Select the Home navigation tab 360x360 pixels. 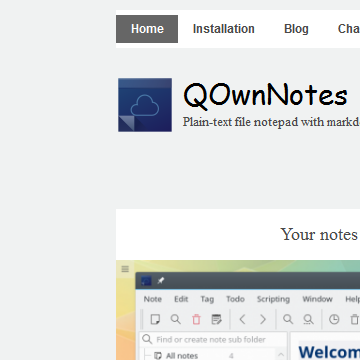coord(147,29)
